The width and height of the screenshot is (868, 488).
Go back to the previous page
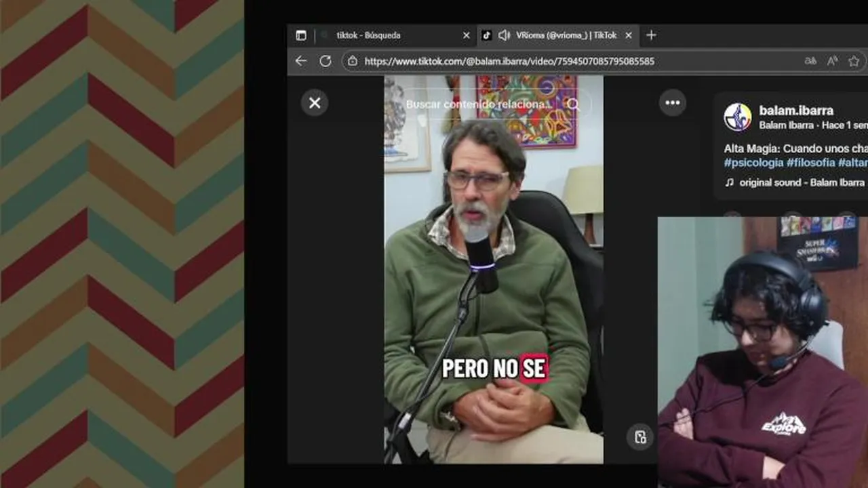tap(301, 61)
